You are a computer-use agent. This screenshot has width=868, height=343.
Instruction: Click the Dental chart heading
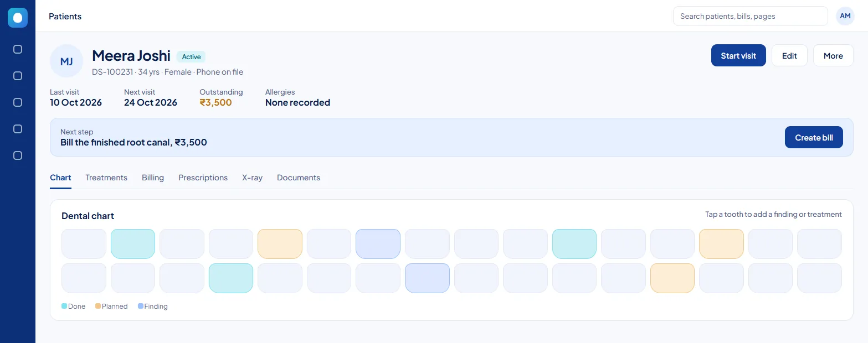[x=88, y=216]
